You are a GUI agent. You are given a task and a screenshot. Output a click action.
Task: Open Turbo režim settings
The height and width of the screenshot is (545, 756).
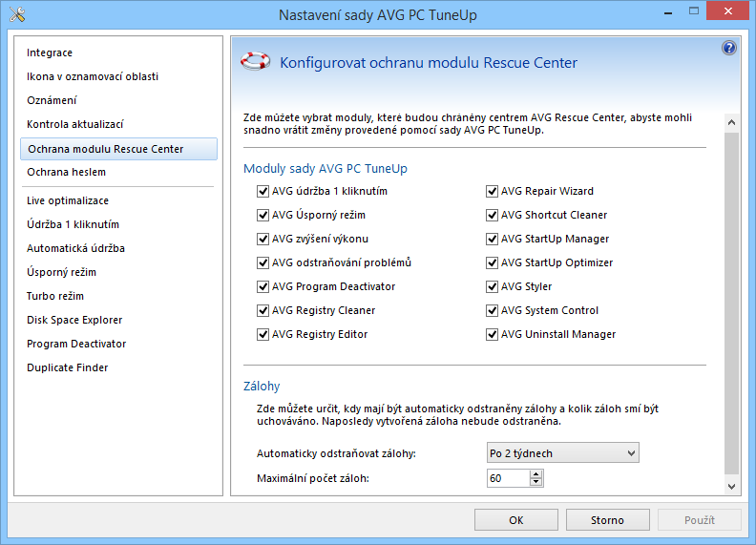55,296
